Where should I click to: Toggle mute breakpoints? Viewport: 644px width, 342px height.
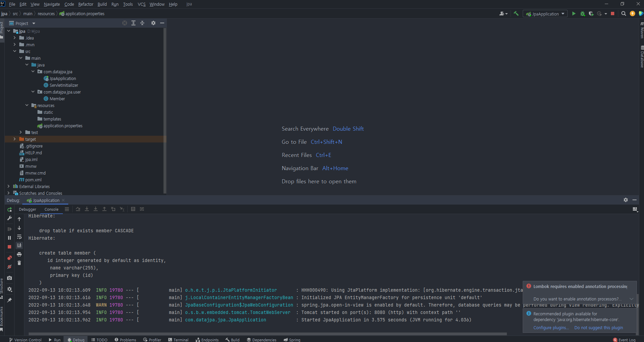(x=9, y=267)
